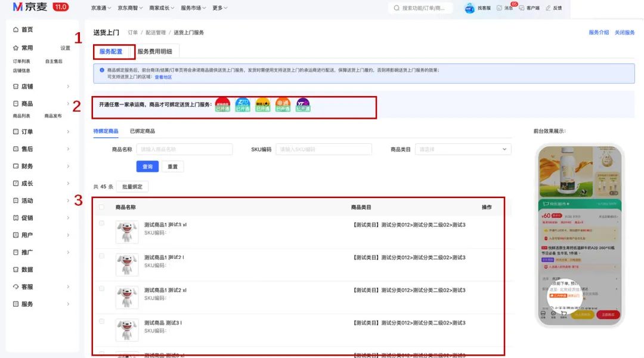The height and width of the screenshot is (358, 644).
Task: Click the magnifier icon in the search box
Action: 397,8
